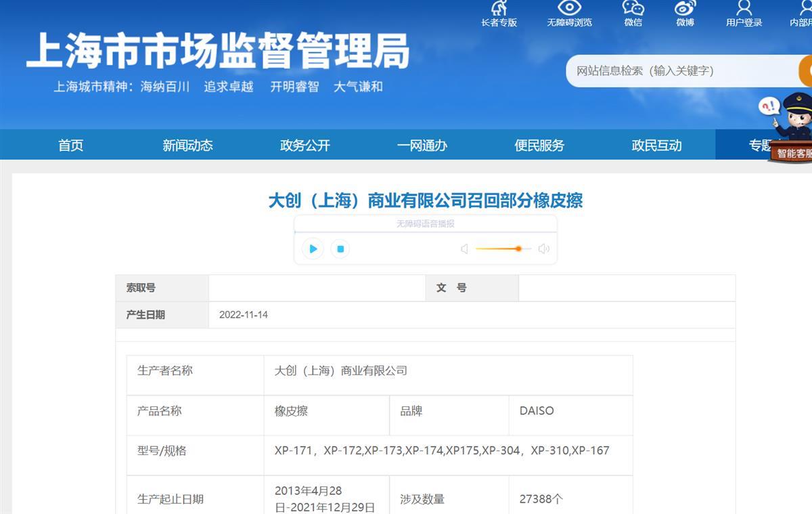
Task: Click the 上海市市场监督管理局 site title
Action: coord(218,51)
